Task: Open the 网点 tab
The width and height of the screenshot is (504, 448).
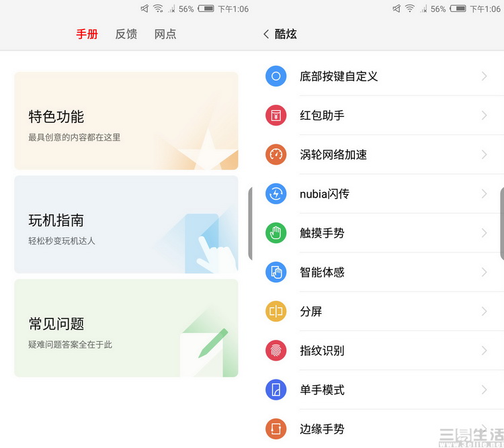Action: coord(165,34)
